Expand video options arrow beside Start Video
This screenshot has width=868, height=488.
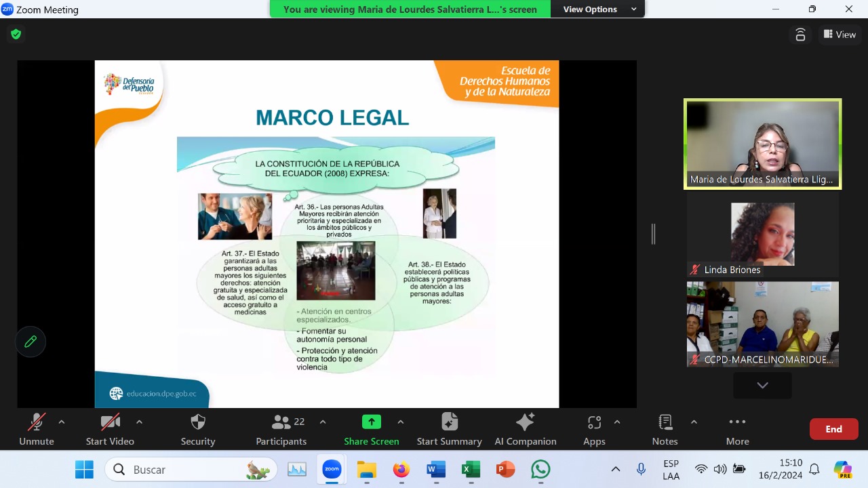click(x=139, y=422)
